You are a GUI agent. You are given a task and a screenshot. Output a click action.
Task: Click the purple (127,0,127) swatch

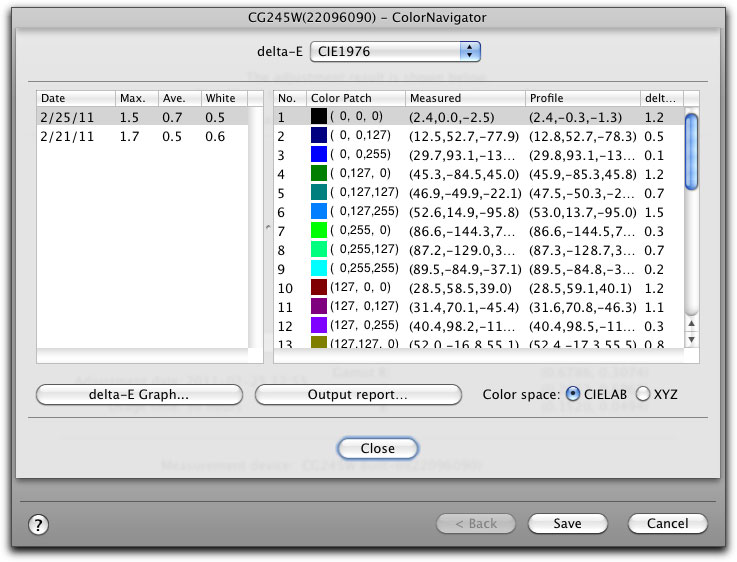coord(319,306)
